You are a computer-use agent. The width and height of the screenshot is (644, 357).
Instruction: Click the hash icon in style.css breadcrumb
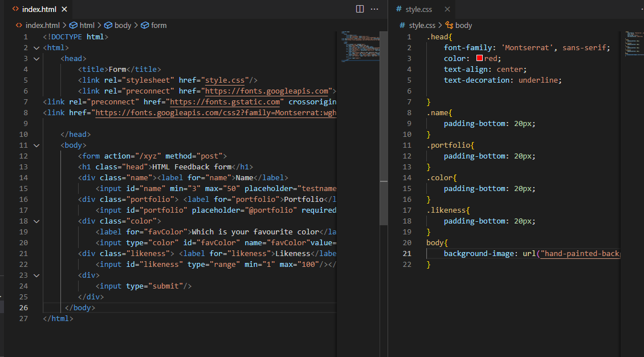pos(402,25)
